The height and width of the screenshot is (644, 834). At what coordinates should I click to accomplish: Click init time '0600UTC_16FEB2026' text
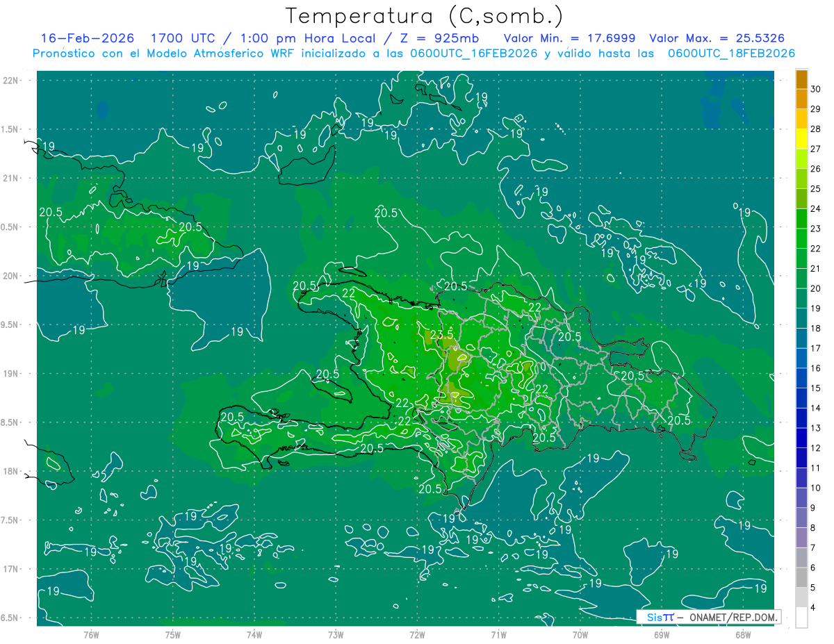tap(474, 53)
